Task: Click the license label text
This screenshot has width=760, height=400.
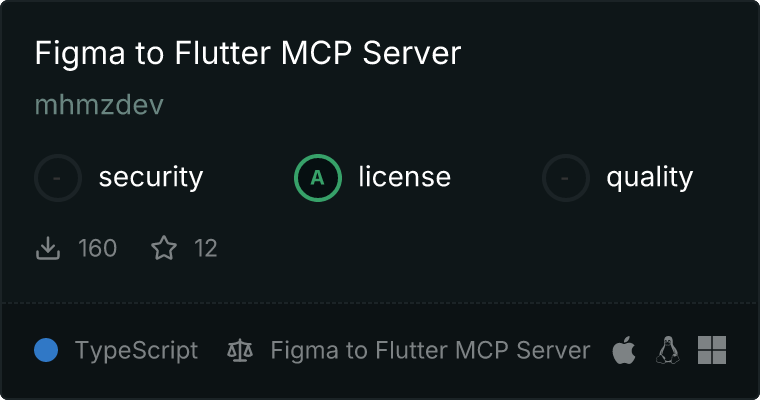Action: point(404,178)
